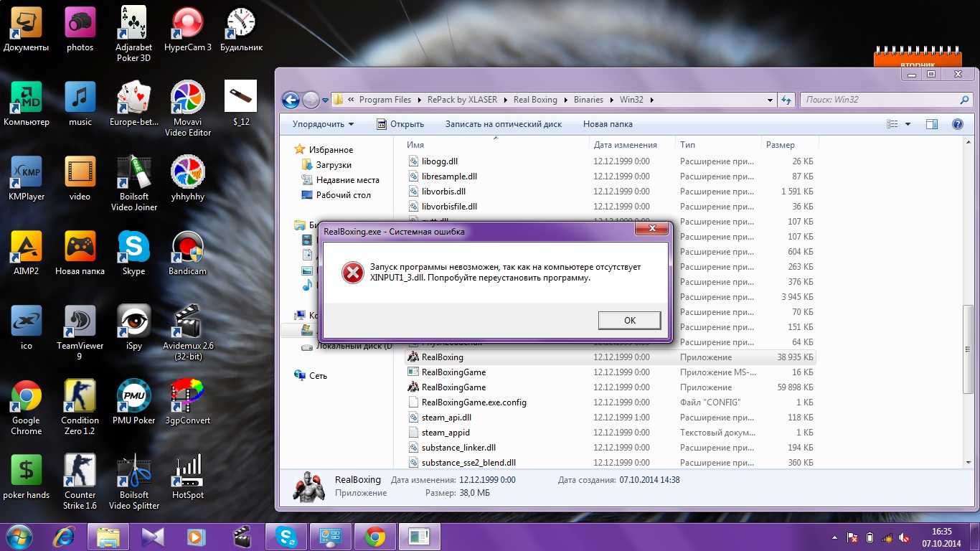
Task: Open KMPlayer from the desktop
Action: pyautogui.click(x=27, y=178)
